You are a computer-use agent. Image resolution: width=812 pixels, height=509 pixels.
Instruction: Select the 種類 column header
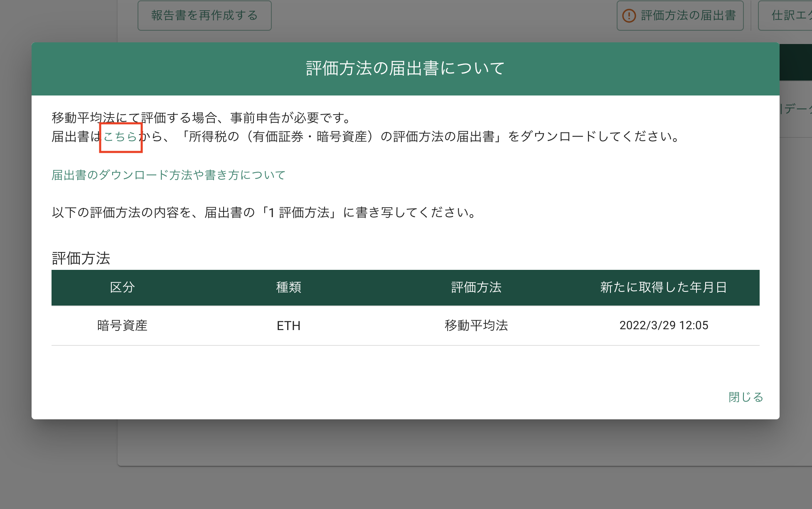288,287
